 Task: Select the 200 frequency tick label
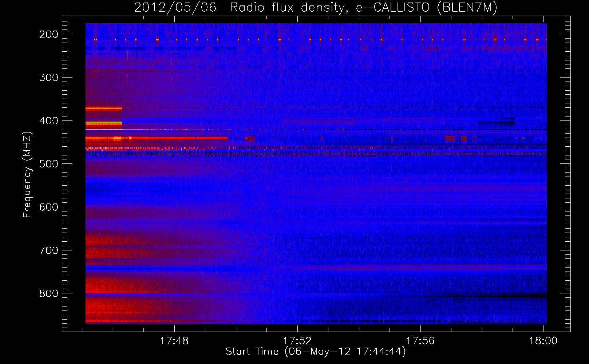pyautogui.click(x=49, y=34)
